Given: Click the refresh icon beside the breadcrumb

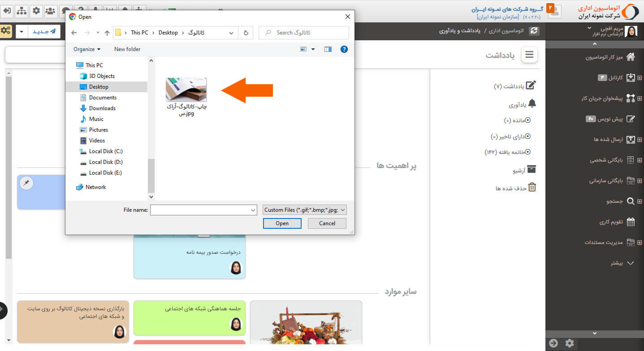Looking at the screenshot, I should [534, 31].
